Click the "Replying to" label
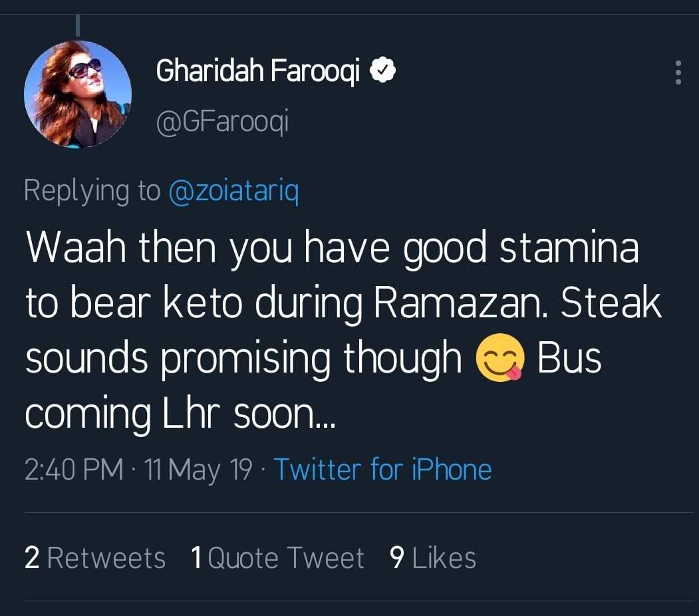This screenshot has height=616, width=699. tap(92, 192)
